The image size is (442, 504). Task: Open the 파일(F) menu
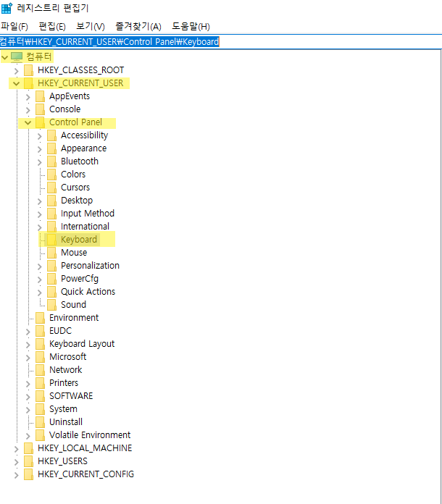tap(14, 26)
